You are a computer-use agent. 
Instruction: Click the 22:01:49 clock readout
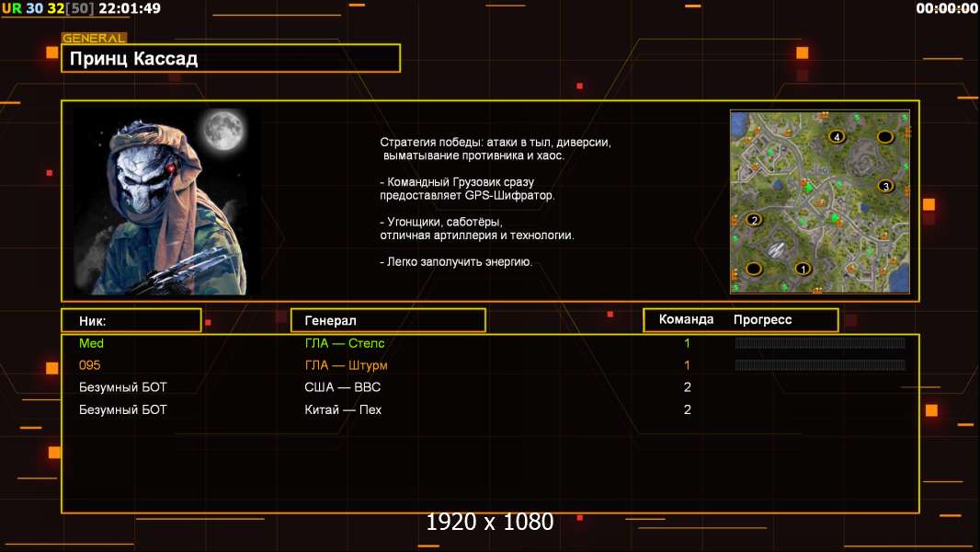(x=130, y=8)
